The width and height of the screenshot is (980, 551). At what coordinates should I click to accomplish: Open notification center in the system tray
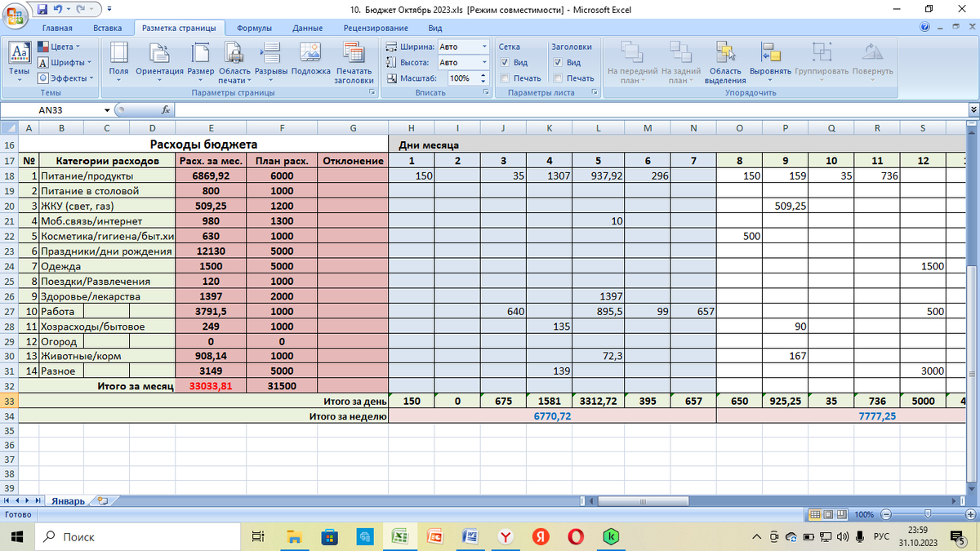pyautogui.click(x=956, y=536)
